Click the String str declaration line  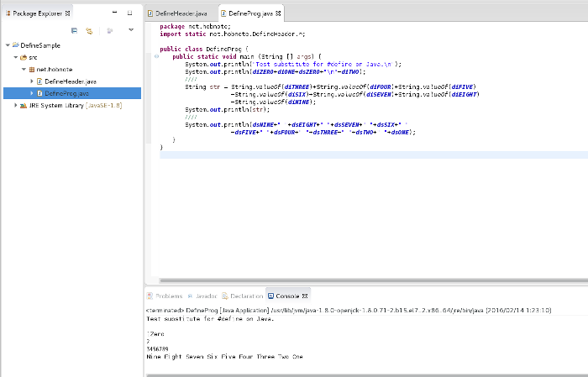pos(330,87)
